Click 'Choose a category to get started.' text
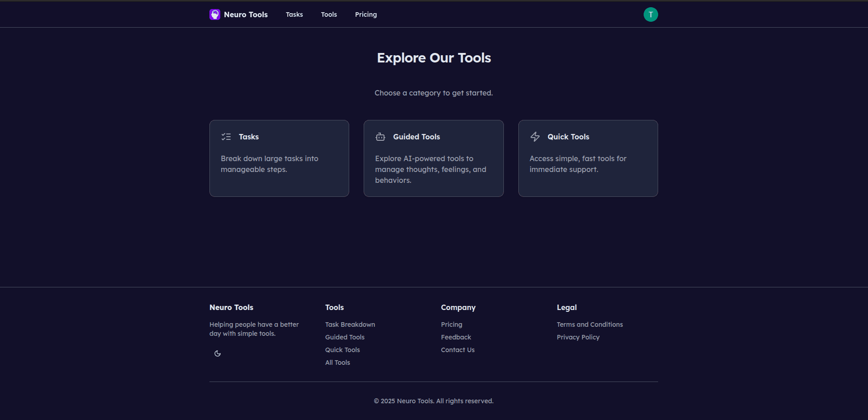The width and height of the screenshot is (868, 420). [x=434, y=93]
